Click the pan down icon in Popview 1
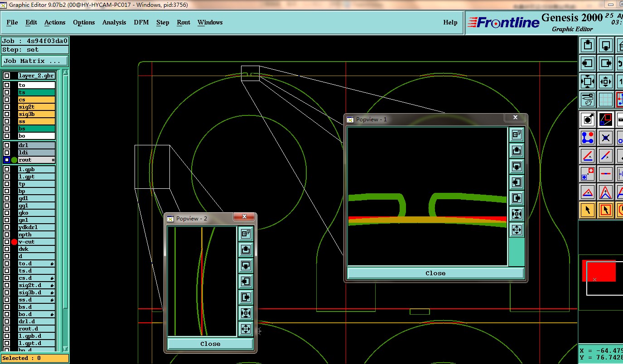Screen dimensions: 623x364 pyautogui.click(x=517, y=166)
